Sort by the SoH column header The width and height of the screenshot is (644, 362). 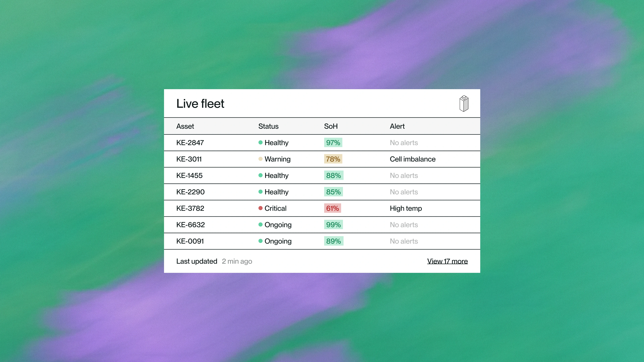point(331,126)
